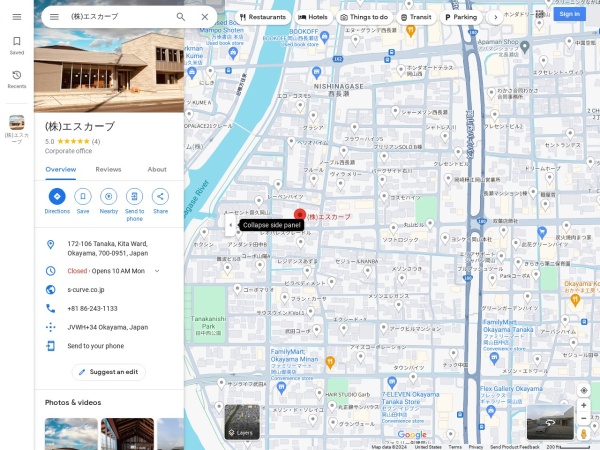Filter map by Restaurants

coord(263,17)
